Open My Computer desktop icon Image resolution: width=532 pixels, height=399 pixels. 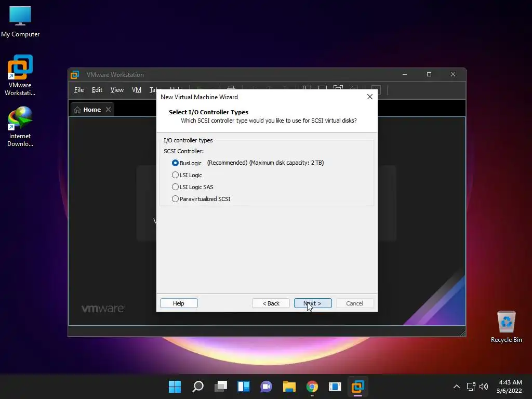click(20, 22)
